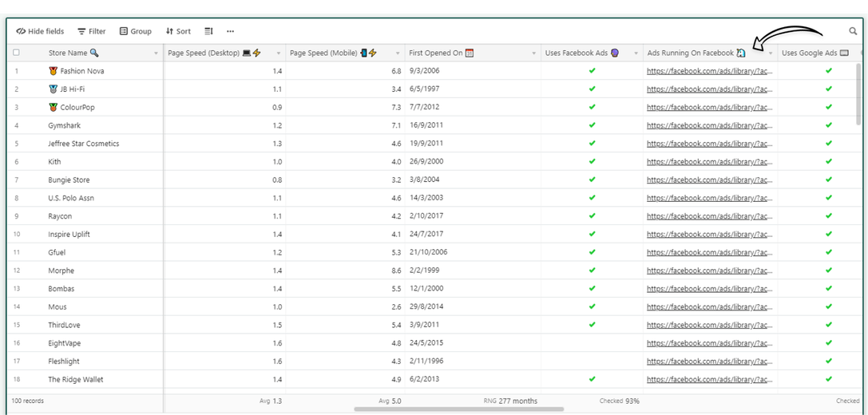This screenshot has width=868, height=415.
Task: Open First Opened On column dropdown arrow
Action: (533, 53)
